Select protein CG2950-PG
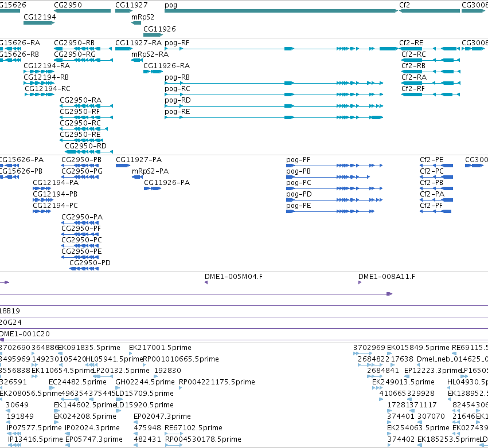Screen dimensions: 488x448 coord(80,177)
